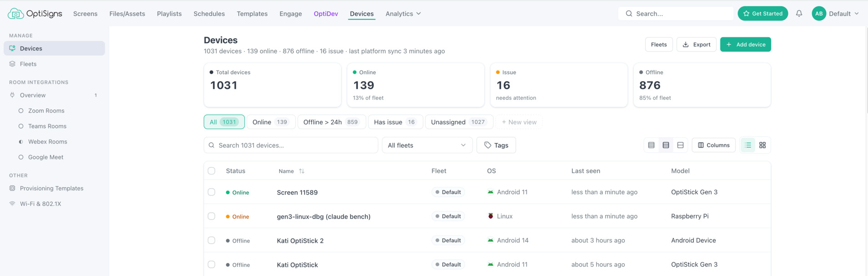This screenshot has height=276, width=868.
Task: Click the Default fleet badge for Kati OptiStick
Action: click(448, 265)
